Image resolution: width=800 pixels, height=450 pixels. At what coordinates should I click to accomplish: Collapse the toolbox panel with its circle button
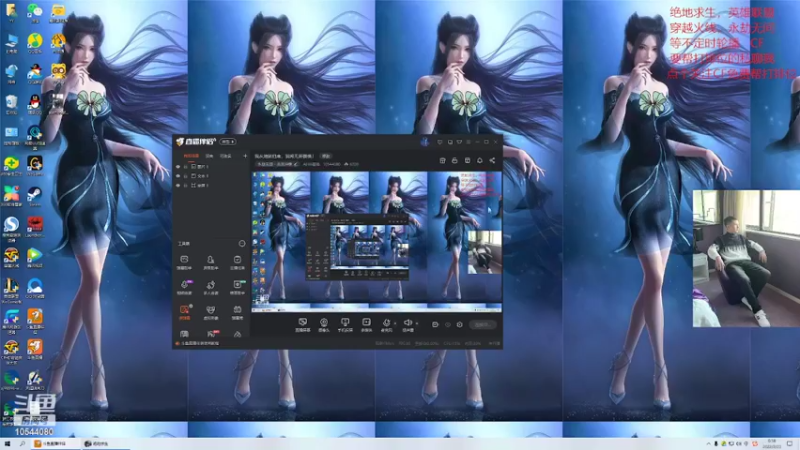pos(242,243)
